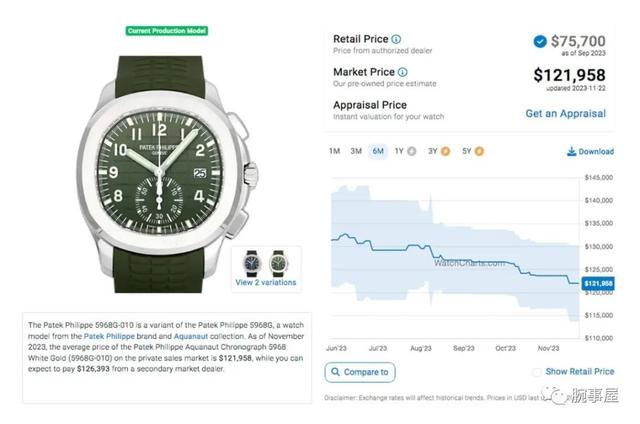Click the Compare to button

coord(360,372)
